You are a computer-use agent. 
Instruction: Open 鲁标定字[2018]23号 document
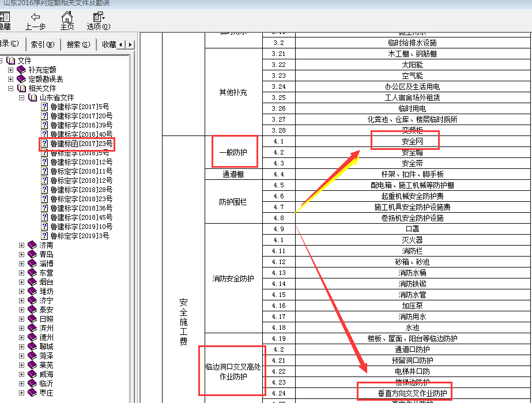click(81, 199)
